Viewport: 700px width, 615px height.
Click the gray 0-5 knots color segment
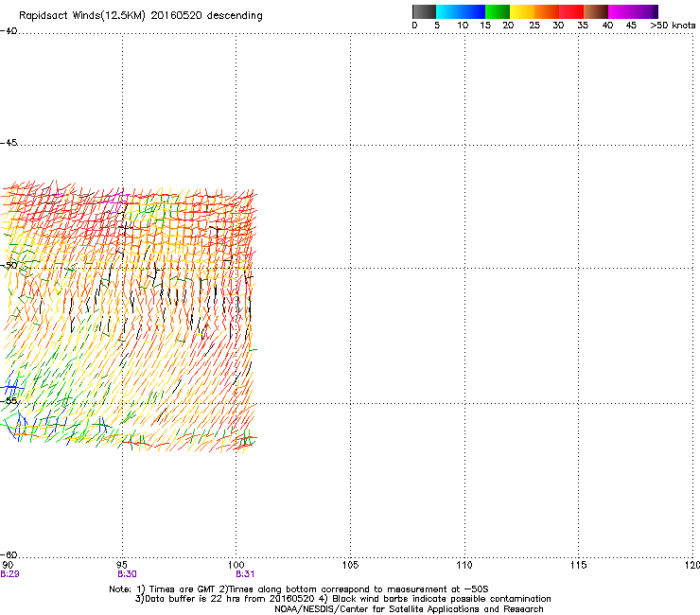coord(424,11)
